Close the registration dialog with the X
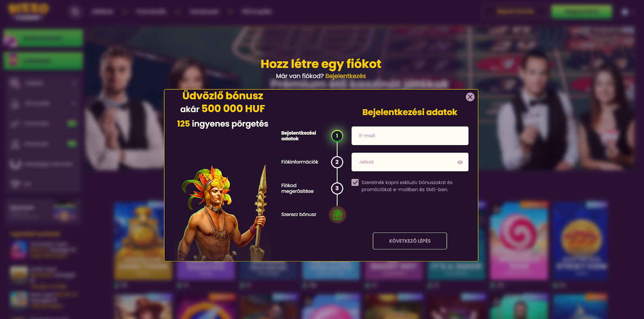 point(470,97)
